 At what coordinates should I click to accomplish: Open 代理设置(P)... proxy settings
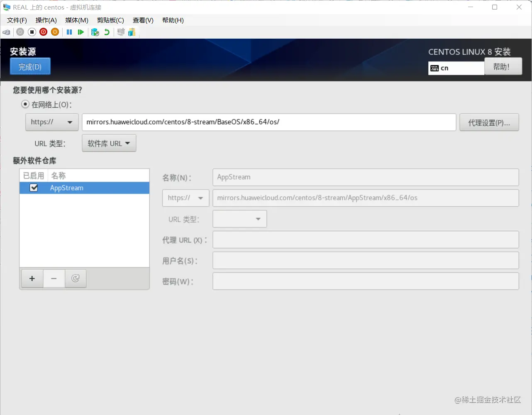489,123
